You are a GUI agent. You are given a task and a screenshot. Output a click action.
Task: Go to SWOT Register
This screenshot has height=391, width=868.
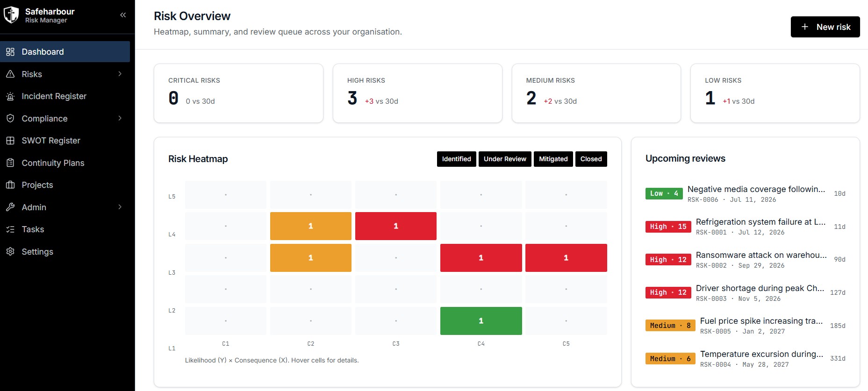pyautogui.click(x=65, y=141)
